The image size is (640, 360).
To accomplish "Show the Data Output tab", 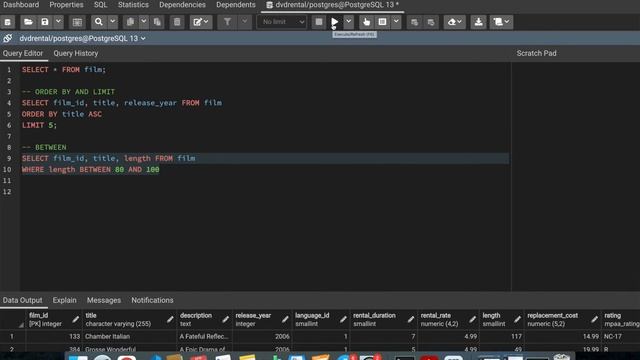I will tap(22, 300).
